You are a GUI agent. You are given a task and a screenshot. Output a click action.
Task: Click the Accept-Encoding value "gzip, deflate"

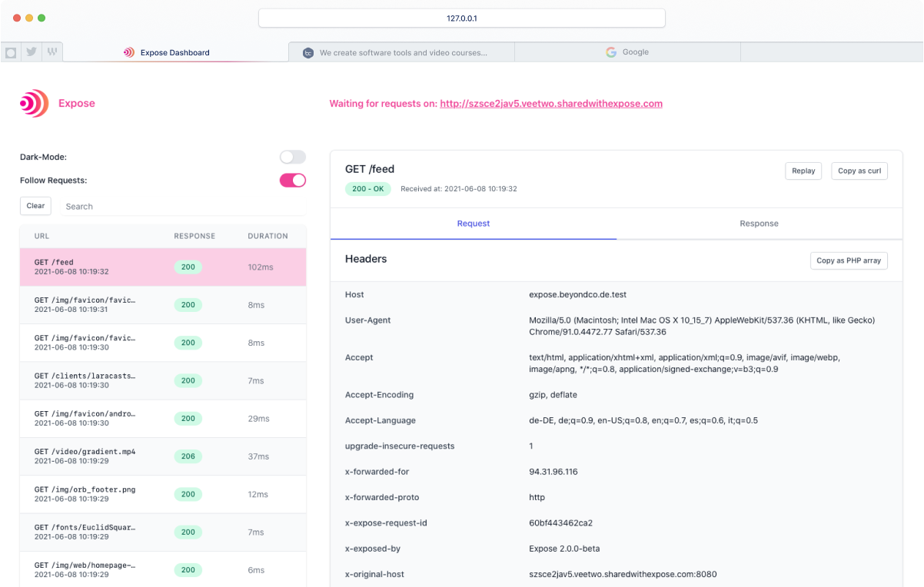(x=553, y=395)
